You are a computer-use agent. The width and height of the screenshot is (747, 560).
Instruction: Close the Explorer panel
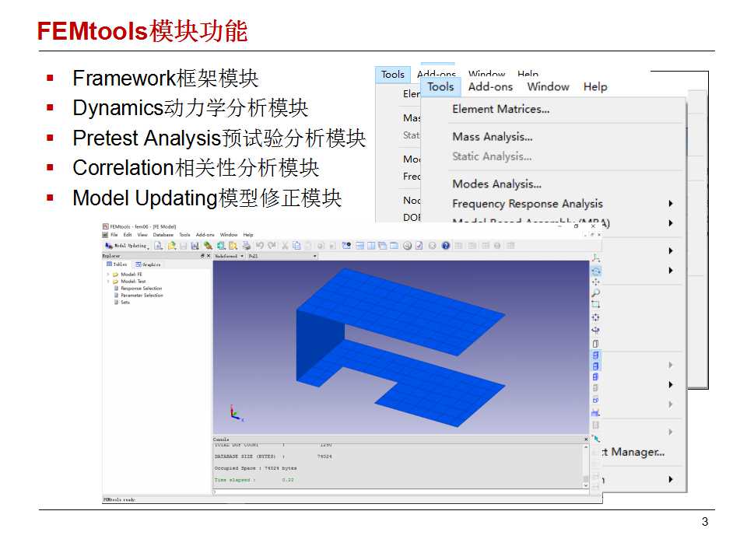(x=209, y=256)
